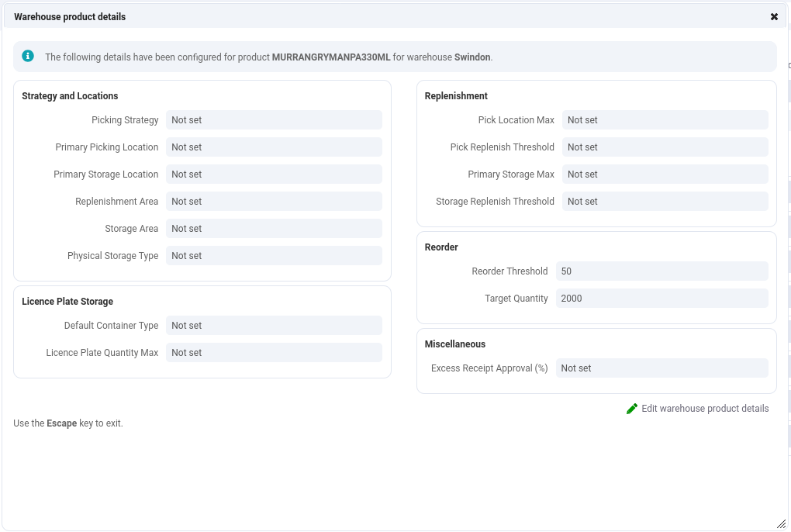
Task: Select the Excess Receipt Approval field
Action: [661, 368]
